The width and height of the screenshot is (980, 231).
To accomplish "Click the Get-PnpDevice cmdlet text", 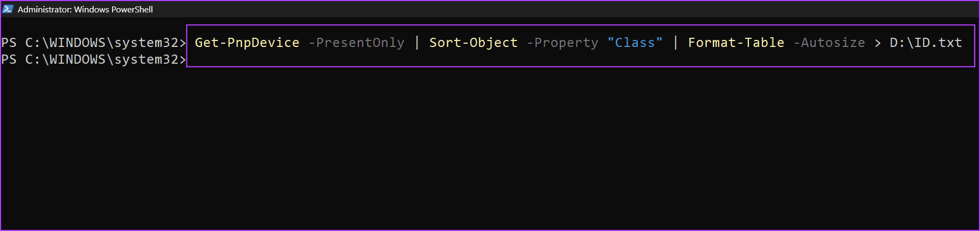I will coord(247,43).
